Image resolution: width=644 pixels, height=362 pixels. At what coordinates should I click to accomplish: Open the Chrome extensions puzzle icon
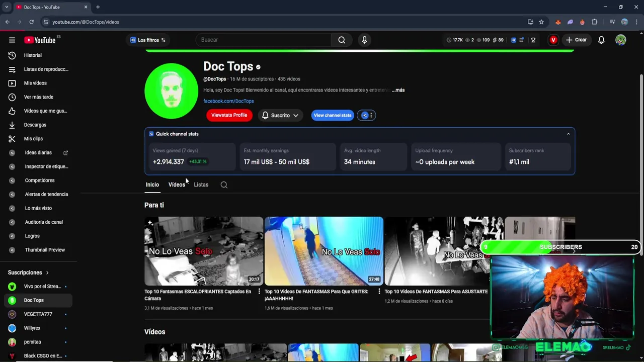(595, 22)
